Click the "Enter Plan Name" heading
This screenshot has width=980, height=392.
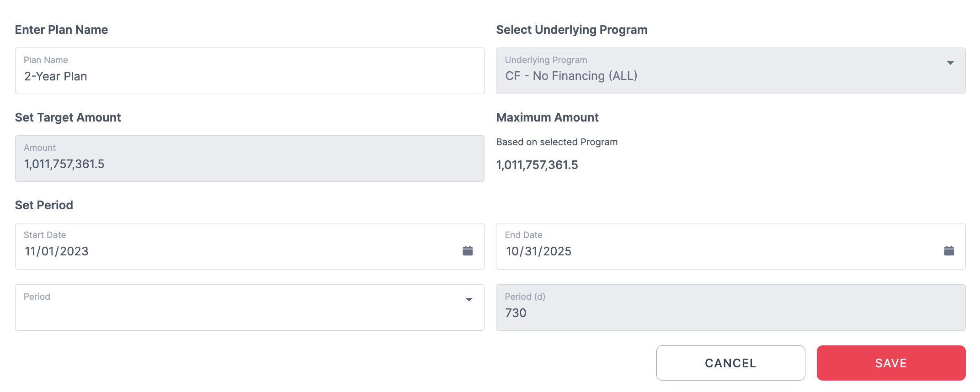(x=62, y=30)
